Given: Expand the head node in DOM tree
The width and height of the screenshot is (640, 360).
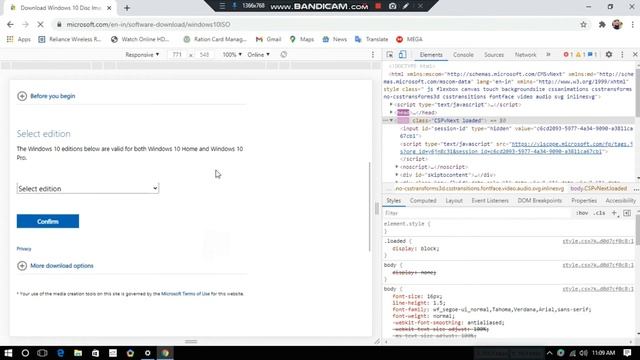Looking at the screenshot, I should (x=391, y=112).
